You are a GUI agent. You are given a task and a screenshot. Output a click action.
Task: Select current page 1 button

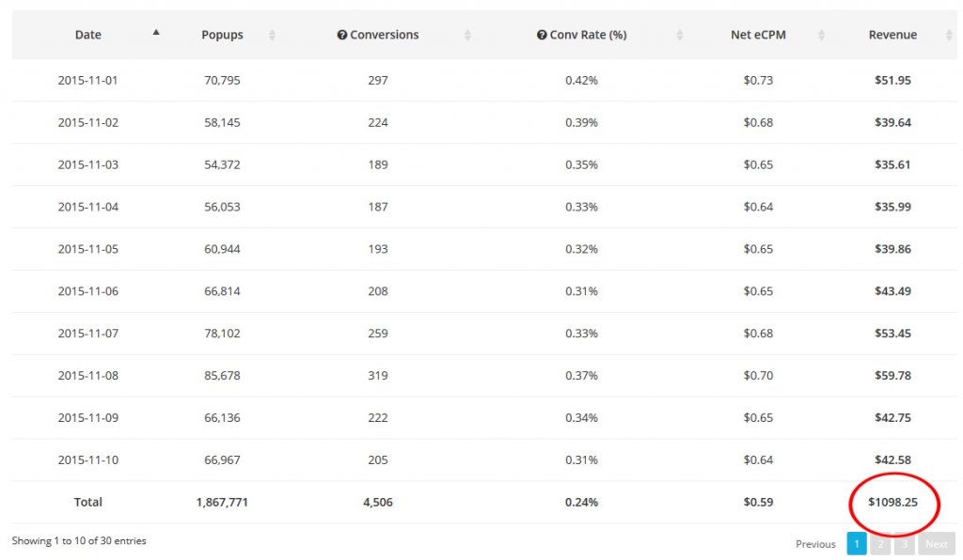[x=857, y=544]
